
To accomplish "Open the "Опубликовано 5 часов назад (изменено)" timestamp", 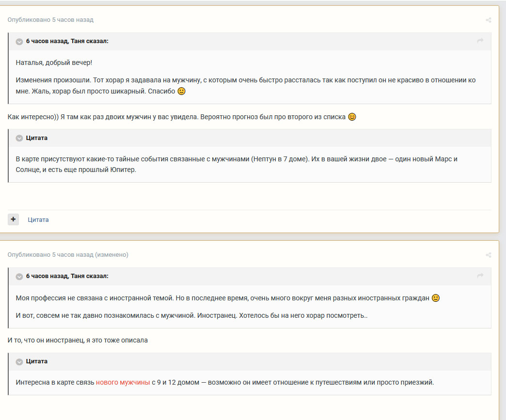I will pyautogui.click(x=68, y=254).
